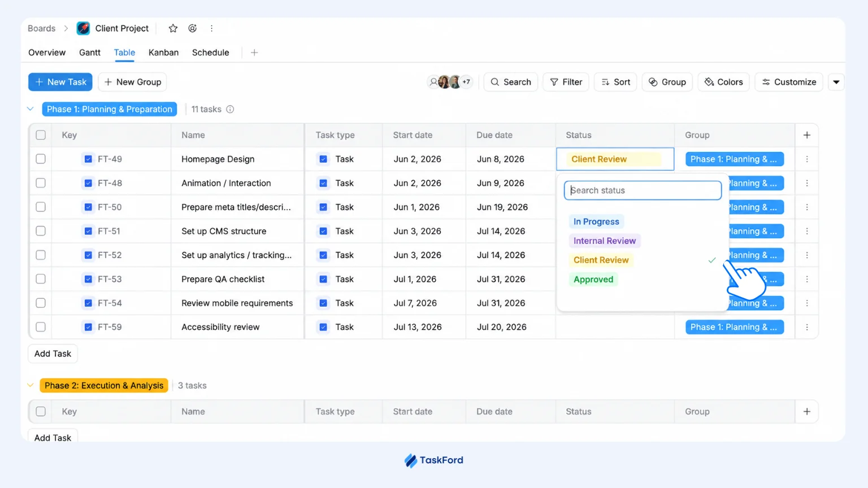This screenshot has height=488, width=868.
Task: Switch to the Gantt tab
Action: tap(90, 53)
